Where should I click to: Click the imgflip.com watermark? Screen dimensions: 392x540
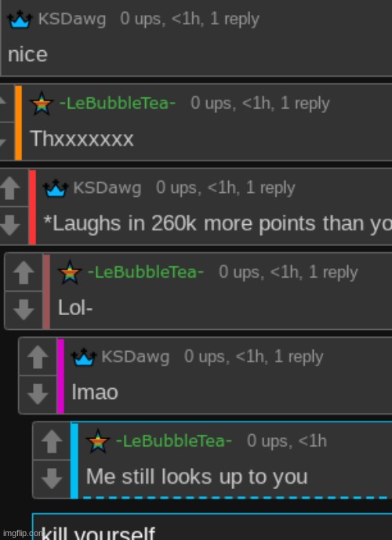click(21, 534)
